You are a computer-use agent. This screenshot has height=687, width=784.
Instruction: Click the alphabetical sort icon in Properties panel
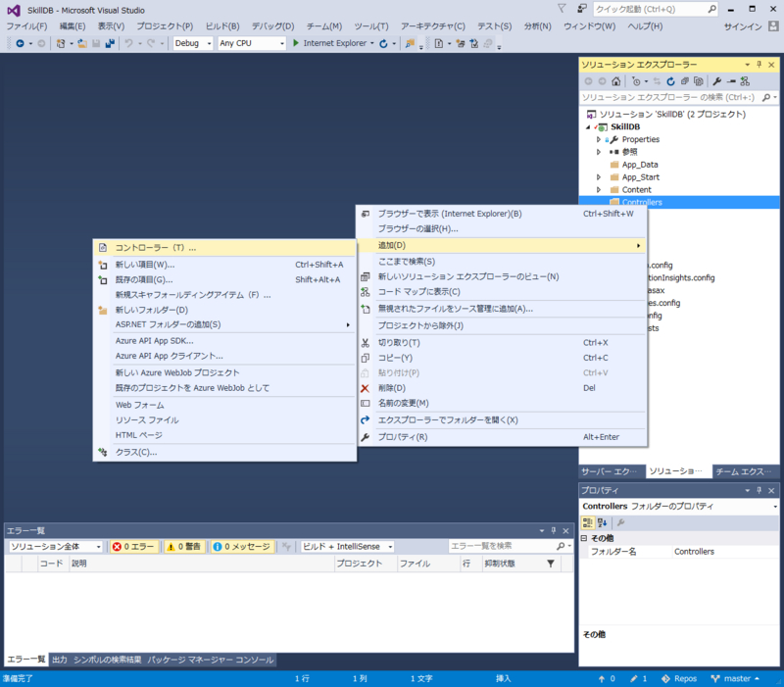click(x=602, y=522)
